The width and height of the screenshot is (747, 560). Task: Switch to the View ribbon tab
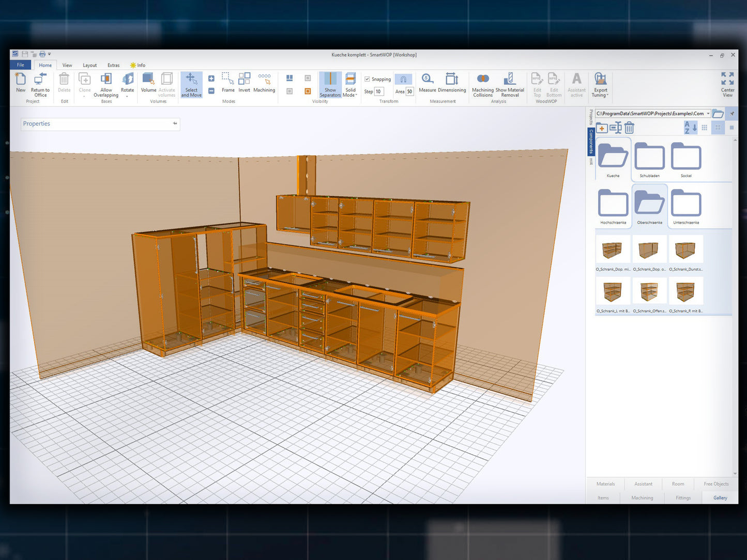pyautogui.click(x=67, y=65)
